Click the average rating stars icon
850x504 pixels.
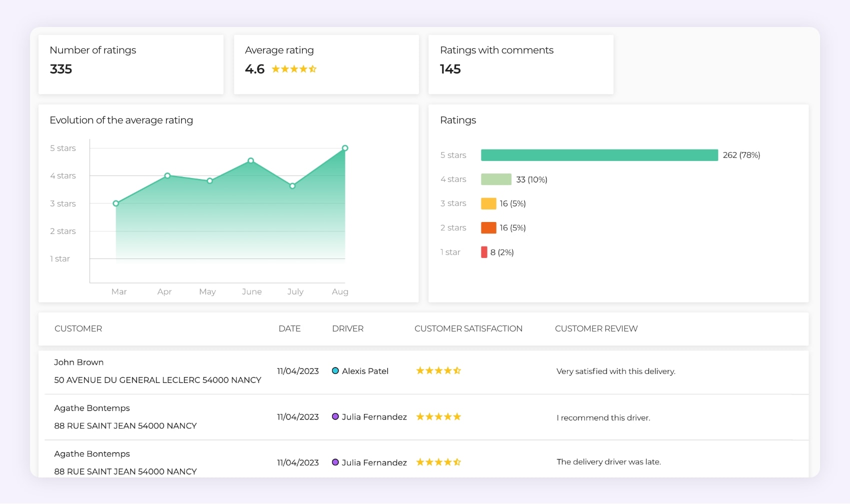coord(294,69)
